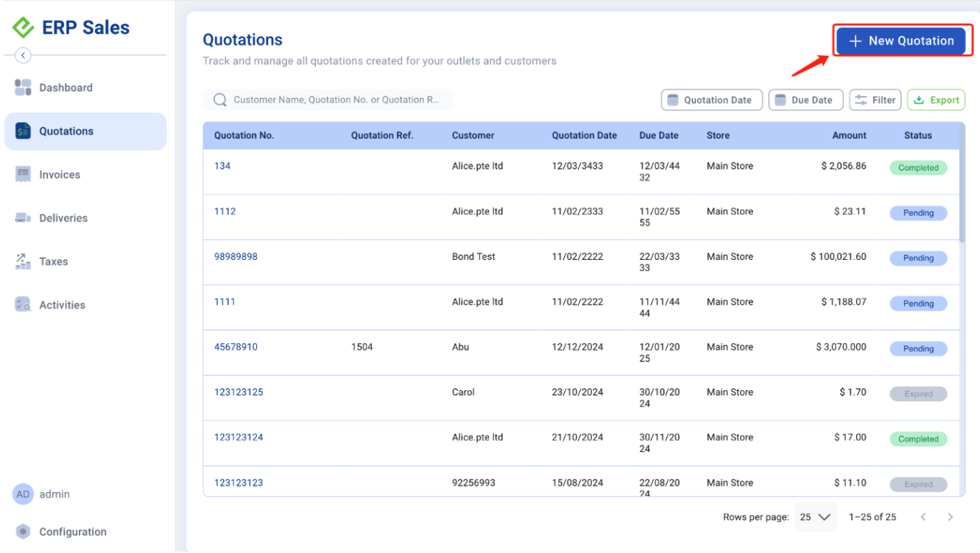The height and width of the screenshot is (553, 980).
Task: Open quotation number 98989898
Action: click(236, 257)
